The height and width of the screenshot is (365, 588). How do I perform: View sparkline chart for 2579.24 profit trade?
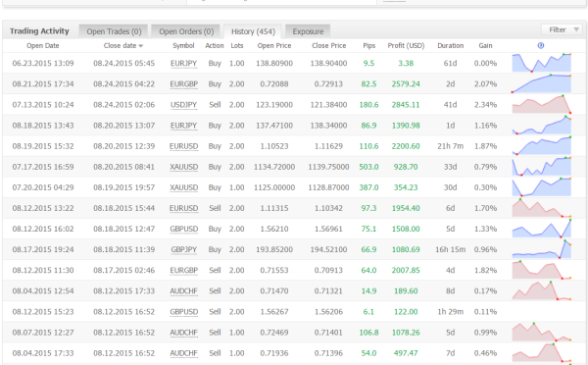pos(542,83)
